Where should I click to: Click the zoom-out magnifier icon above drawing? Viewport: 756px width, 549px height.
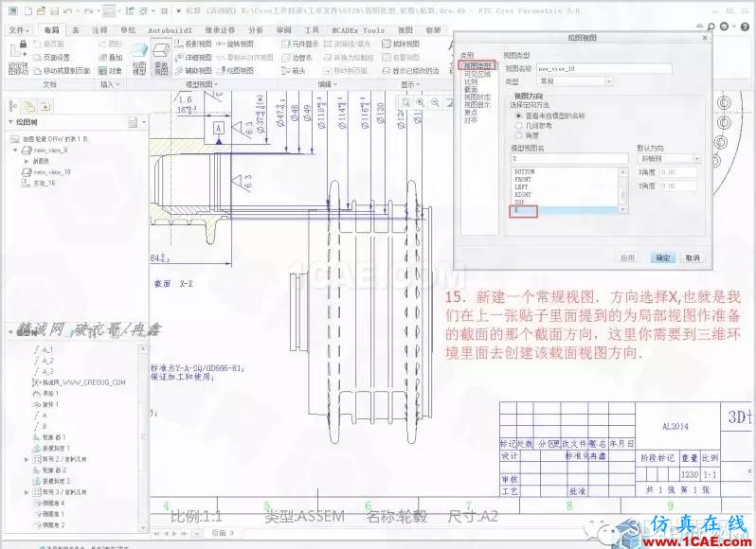[435, 102]
